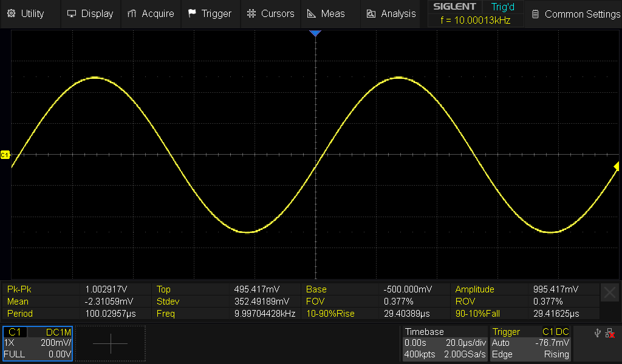This screenshot has width=622, height=364.
Task: Click the network disconnected status icon
Action: [x=611, y=333]
